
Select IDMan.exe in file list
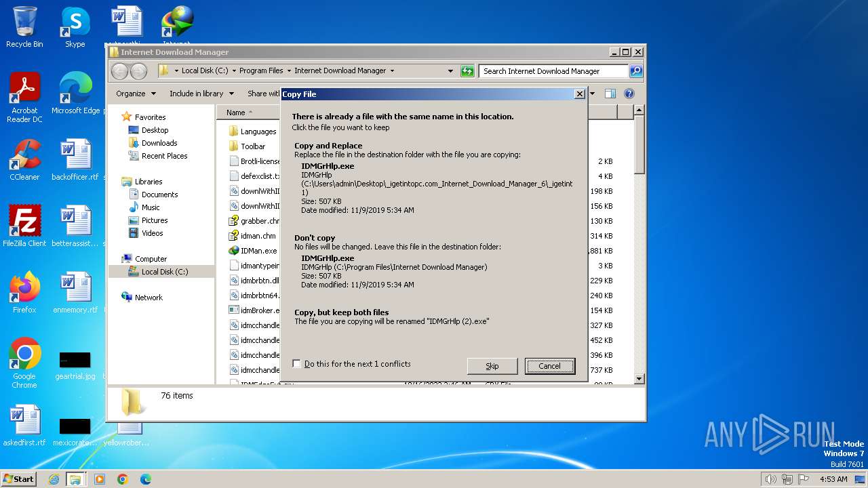click(252, 251)
